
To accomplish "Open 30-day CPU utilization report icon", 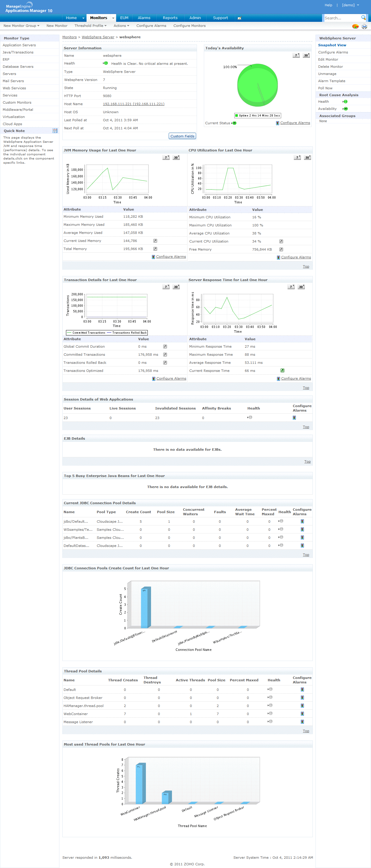I will point(307,157).
